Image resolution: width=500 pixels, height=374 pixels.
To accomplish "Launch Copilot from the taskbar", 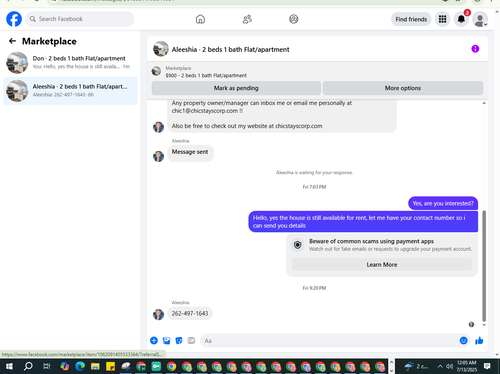I will [x=65, y=367].
